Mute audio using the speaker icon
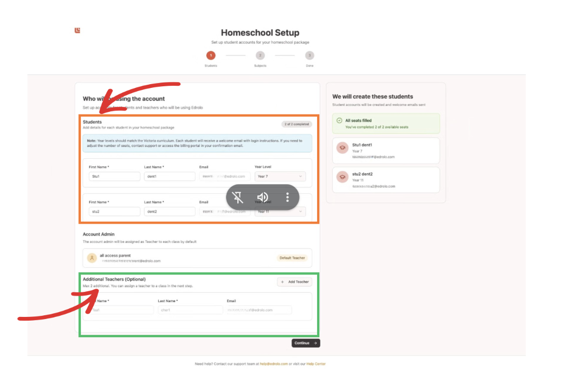This screenshot has width=565, height=392. click(263, 198)
